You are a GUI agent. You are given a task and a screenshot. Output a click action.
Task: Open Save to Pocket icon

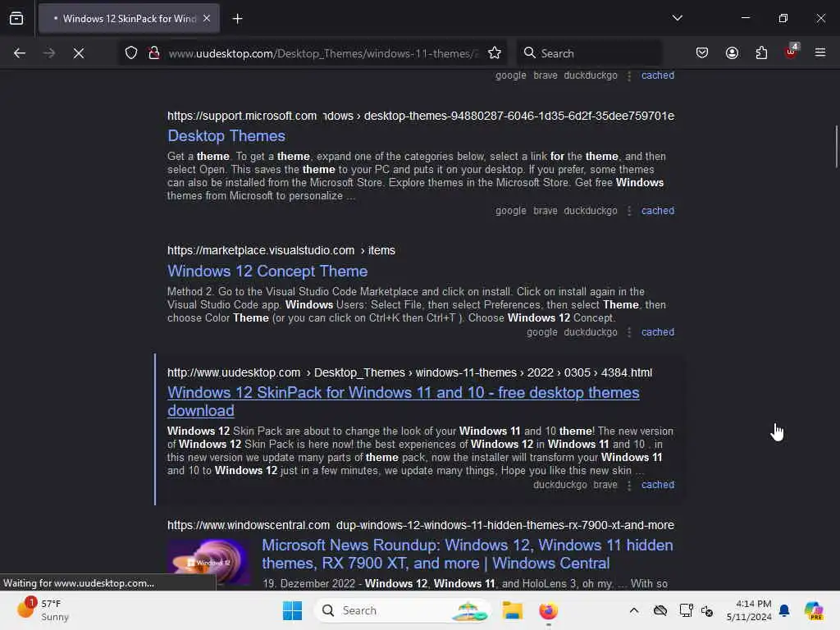pyautogui.click(x=702, y=53)
